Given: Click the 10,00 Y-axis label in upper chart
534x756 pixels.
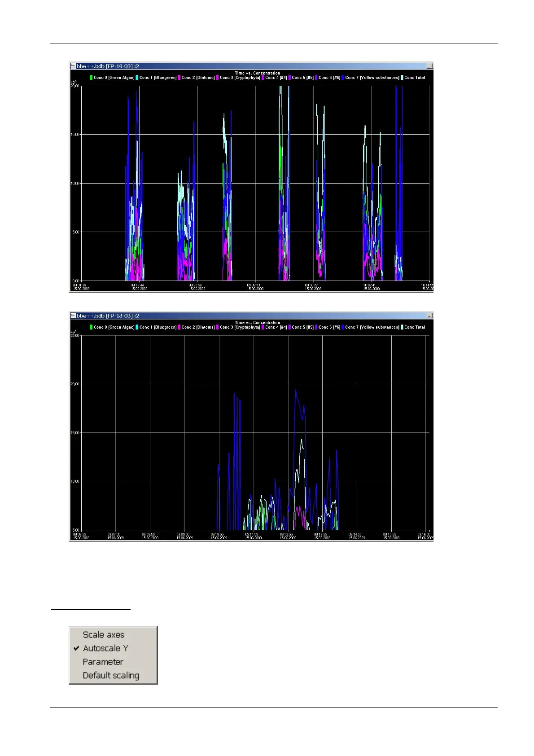Looking at the screenshot, I should [x=75, y=183].
